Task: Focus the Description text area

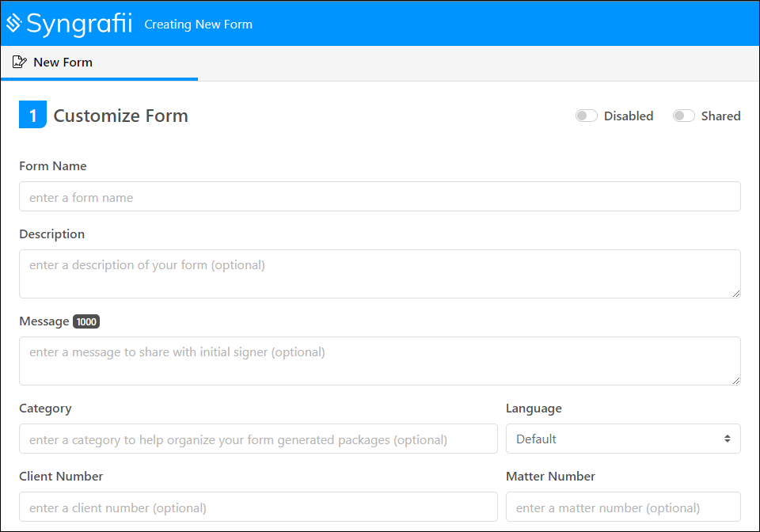Action: point(380,273)
